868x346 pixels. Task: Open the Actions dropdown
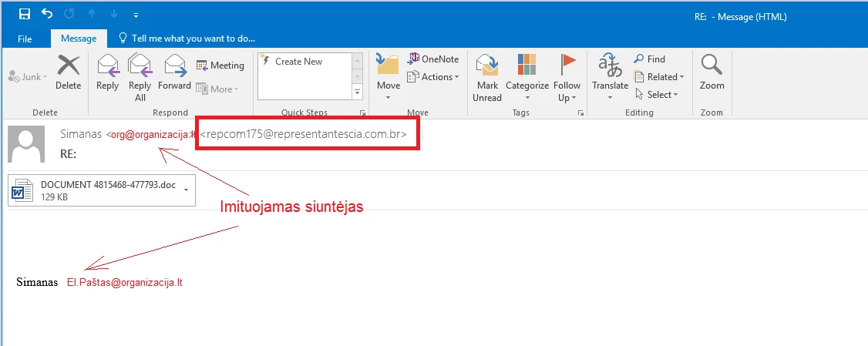tap(433, 77)
